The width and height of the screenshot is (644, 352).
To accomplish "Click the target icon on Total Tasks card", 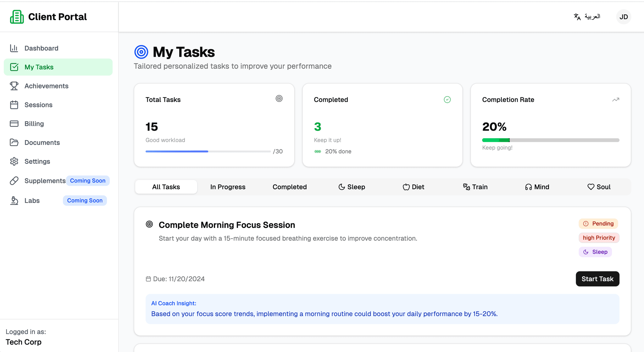I will tap(279, 99).
